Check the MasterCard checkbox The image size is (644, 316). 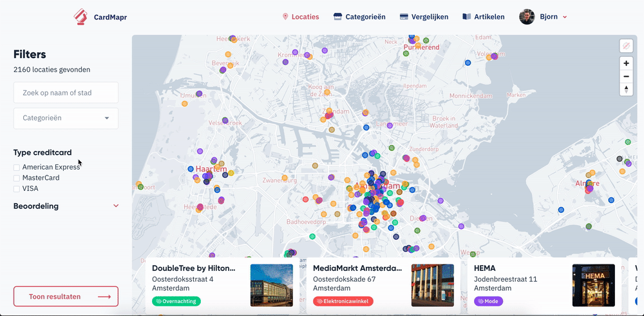pos(17,178)
